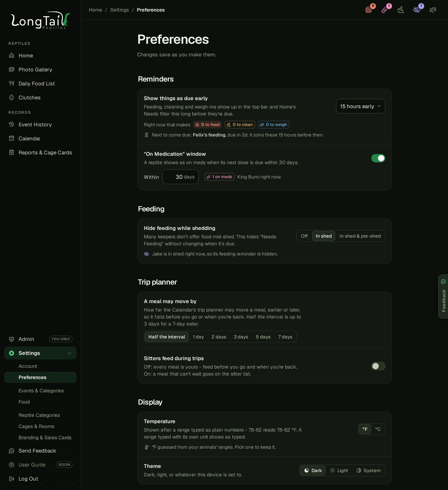Screen dimensions: 448x490
Task: Click the Calendar icon in sidebar
Action: 11,138
